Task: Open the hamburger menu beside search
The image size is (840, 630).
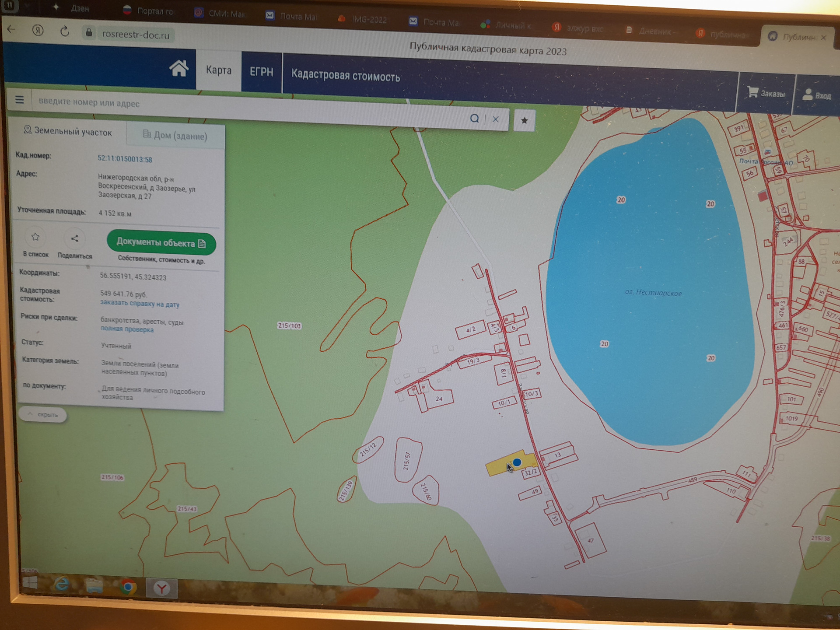Action: (19, 100)
